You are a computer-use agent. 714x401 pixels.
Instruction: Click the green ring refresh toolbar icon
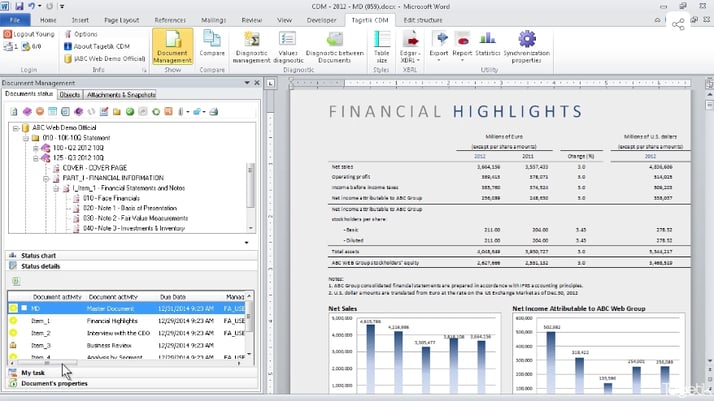tap(156, 112)
